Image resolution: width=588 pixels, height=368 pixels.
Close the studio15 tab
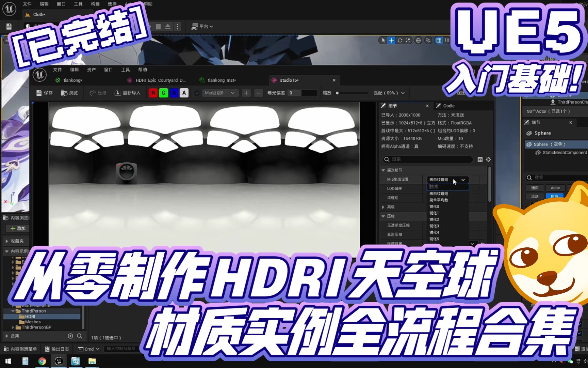pyautogui.click(x=334, y=80)
